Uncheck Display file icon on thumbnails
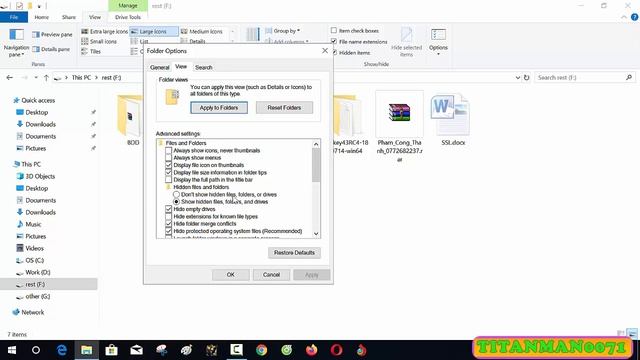The image size is (640, 360). pos(168,165)
